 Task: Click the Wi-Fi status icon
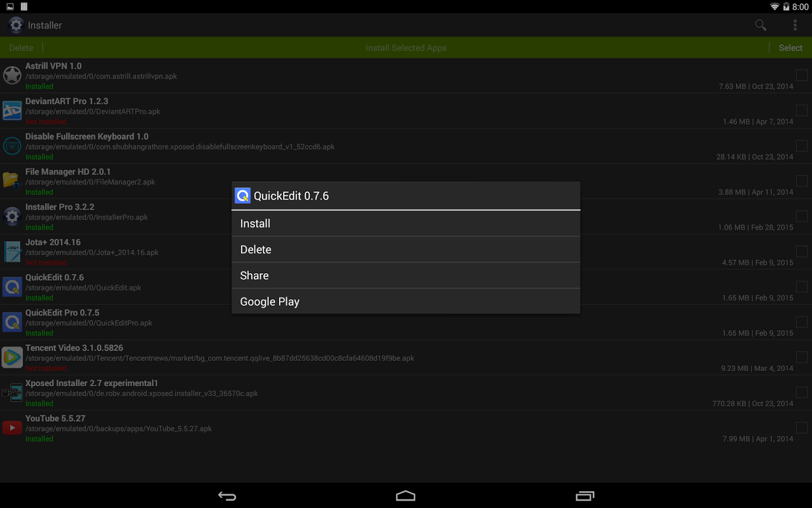774,7
